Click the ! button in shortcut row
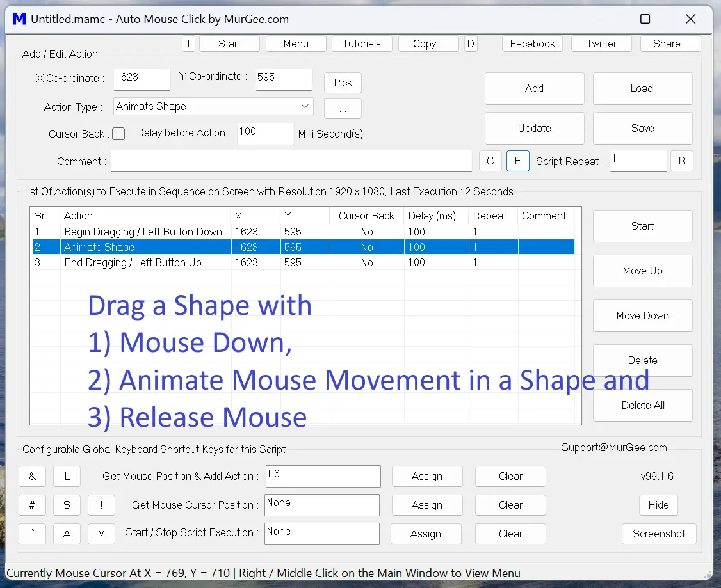This screenshot has width=721, height=588. [x=101, y=505]
